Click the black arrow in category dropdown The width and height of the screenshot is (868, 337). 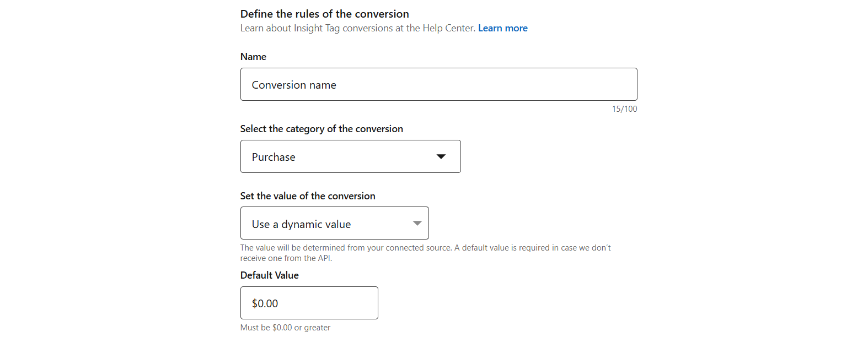click(441, 157)
